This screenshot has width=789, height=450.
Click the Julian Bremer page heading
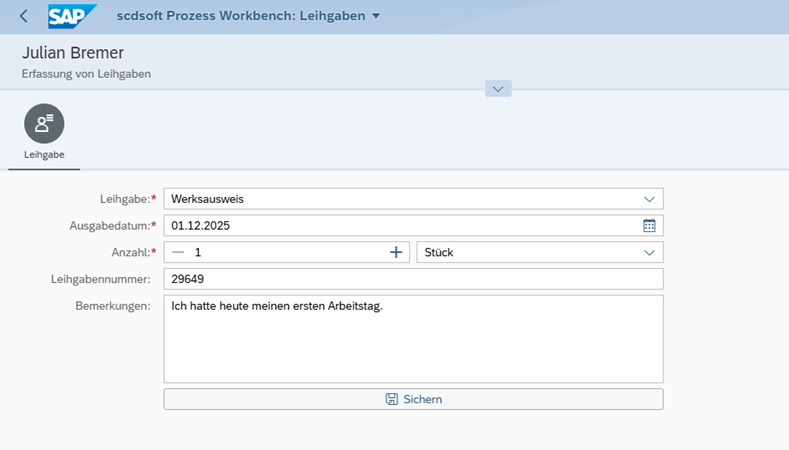click(72, 52)
